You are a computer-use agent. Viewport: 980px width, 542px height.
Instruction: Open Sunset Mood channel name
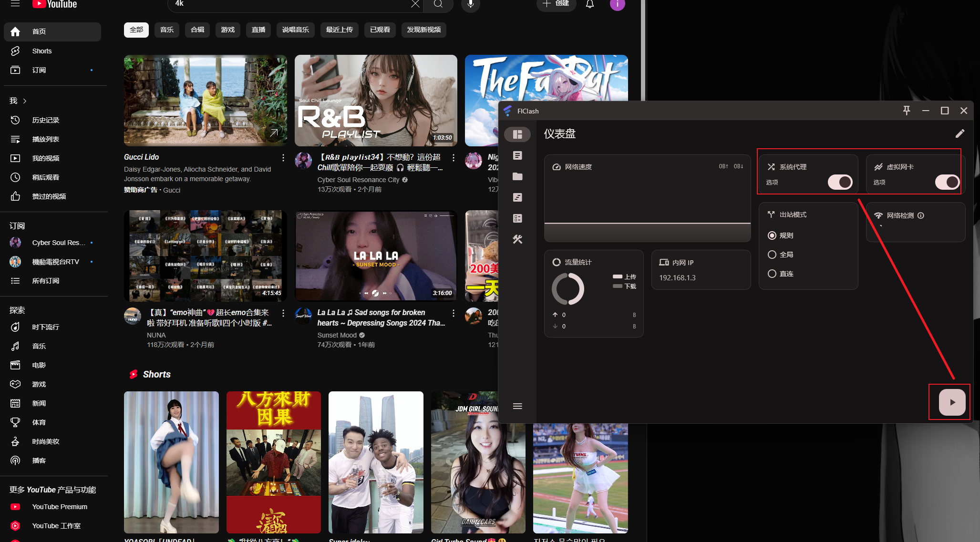[337, 335]
